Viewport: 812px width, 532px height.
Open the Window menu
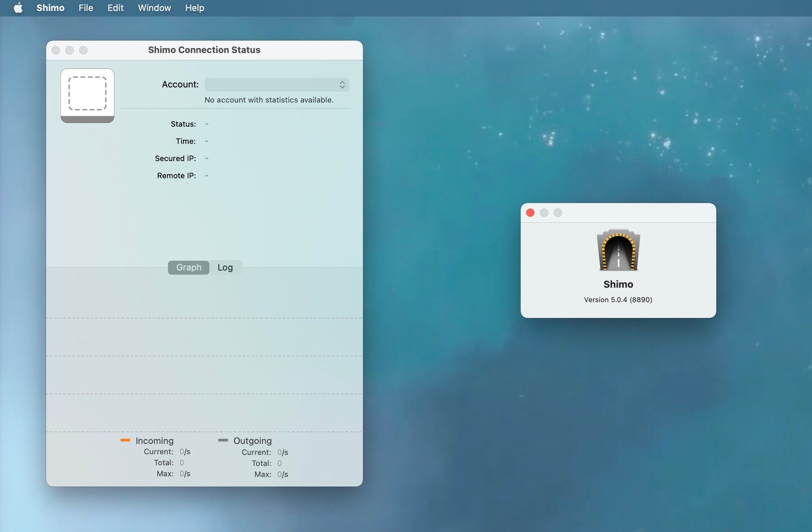coord(154,8)
